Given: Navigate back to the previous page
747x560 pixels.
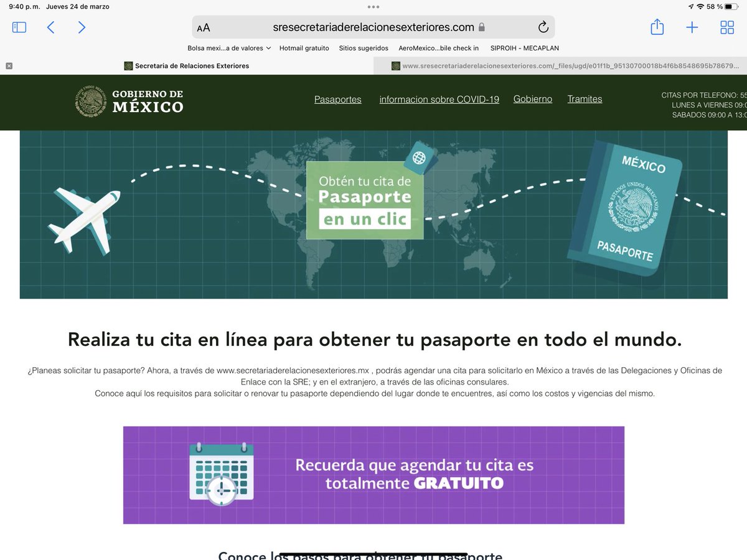Looking at the screenshot, I should (x=50, y=27).
